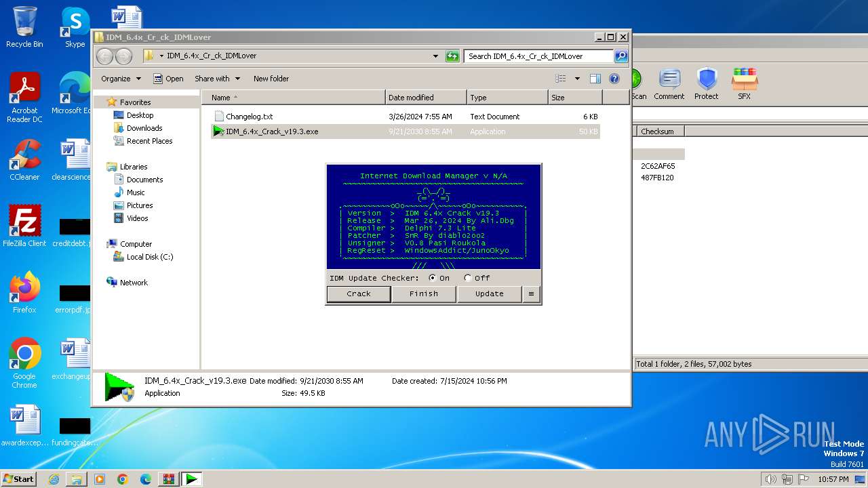Viewport: 868px width, 488px height.
Task: Click the Finish button
Action: coord(424,293)
